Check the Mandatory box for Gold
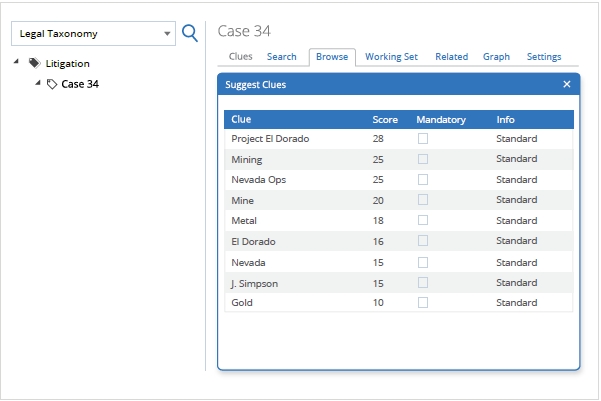 423,302
